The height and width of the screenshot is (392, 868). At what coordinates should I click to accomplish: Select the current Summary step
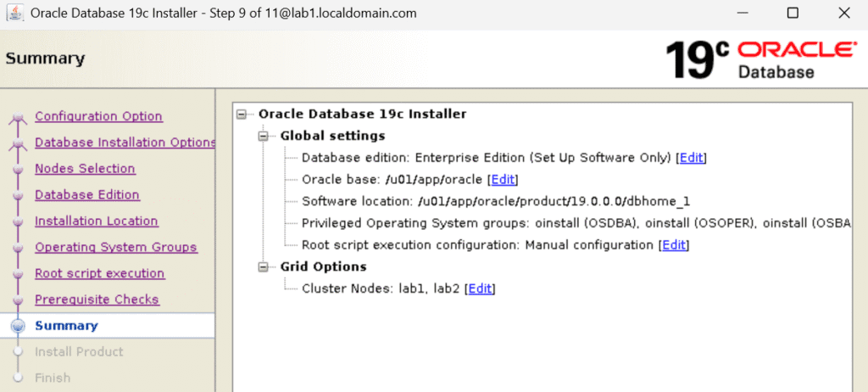coord(66,326)
